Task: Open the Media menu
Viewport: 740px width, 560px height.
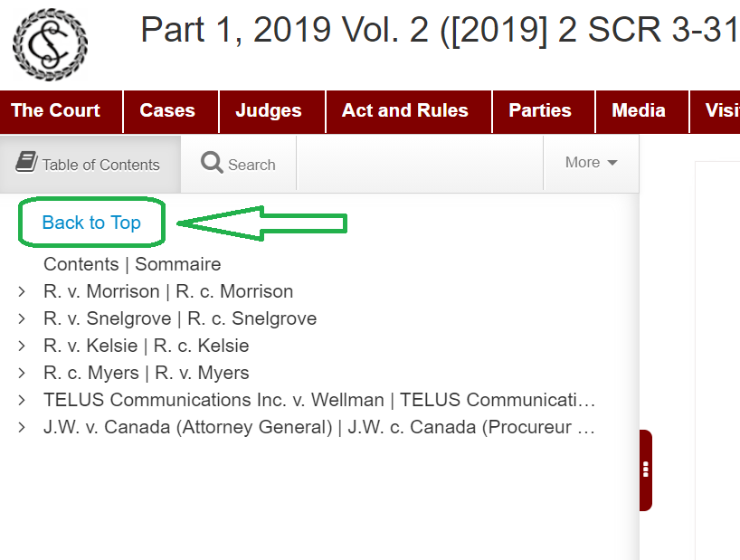Action: pyautogui.click(x=639, y=111)
